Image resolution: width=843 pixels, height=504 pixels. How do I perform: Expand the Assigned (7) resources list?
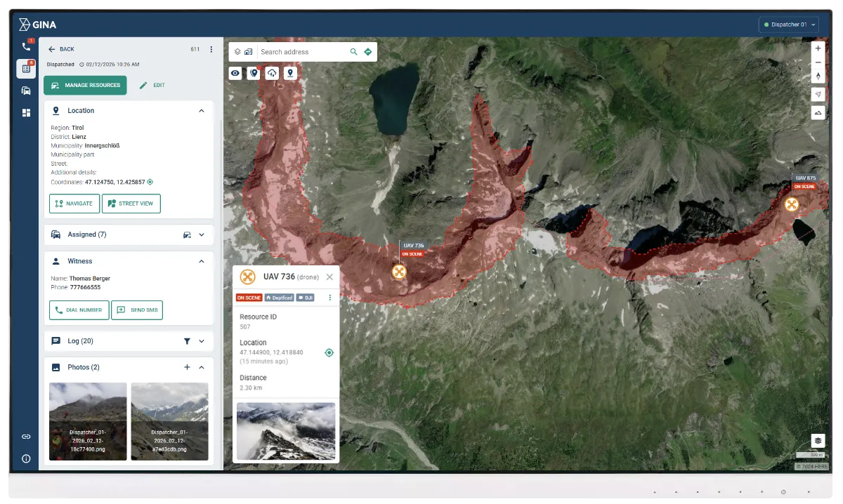pos(202,234)
